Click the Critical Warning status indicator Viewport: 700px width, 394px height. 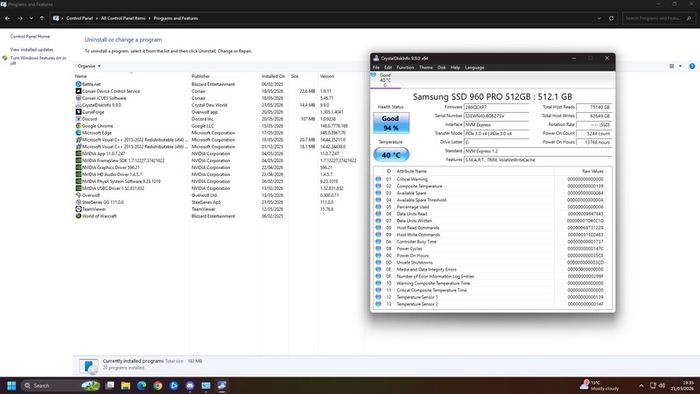[378, 179]
